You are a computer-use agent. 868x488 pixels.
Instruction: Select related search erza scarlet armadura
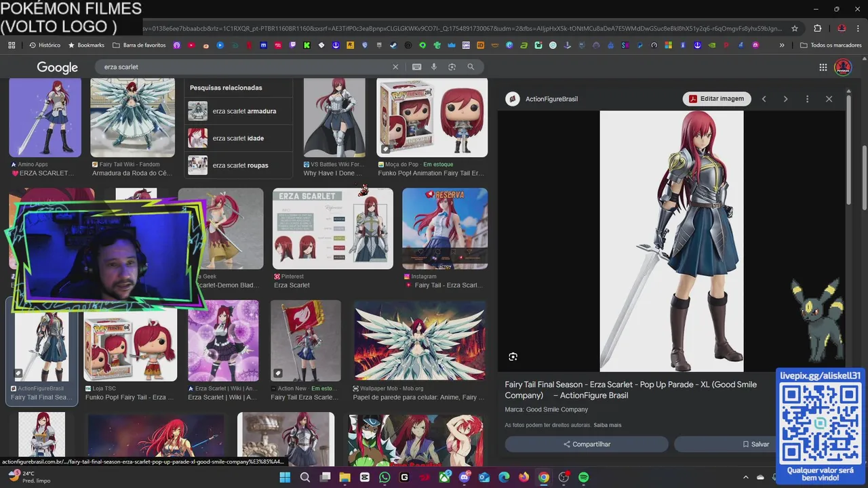coord(238,111)
